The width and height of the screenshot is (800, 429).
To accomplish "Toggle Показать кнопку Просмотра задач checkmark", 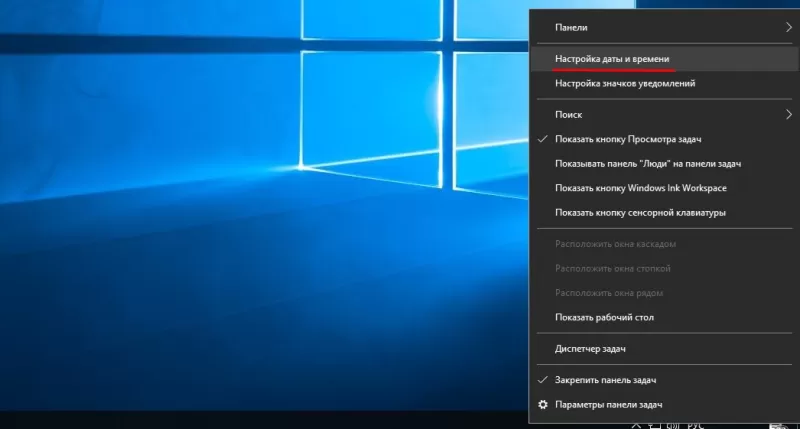I will click(543, 139).
